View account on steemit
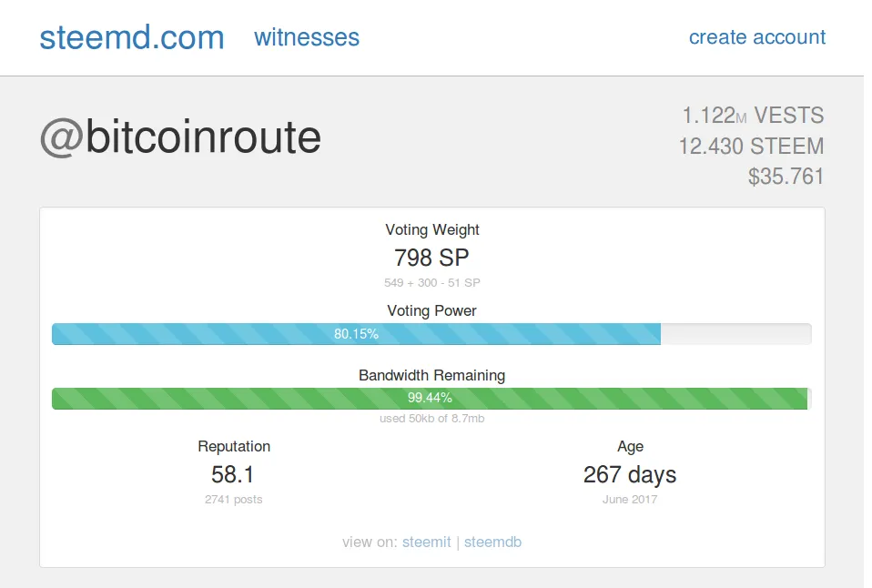The height and width of the screenshot is (588, 872). click(x=427, y=542)
